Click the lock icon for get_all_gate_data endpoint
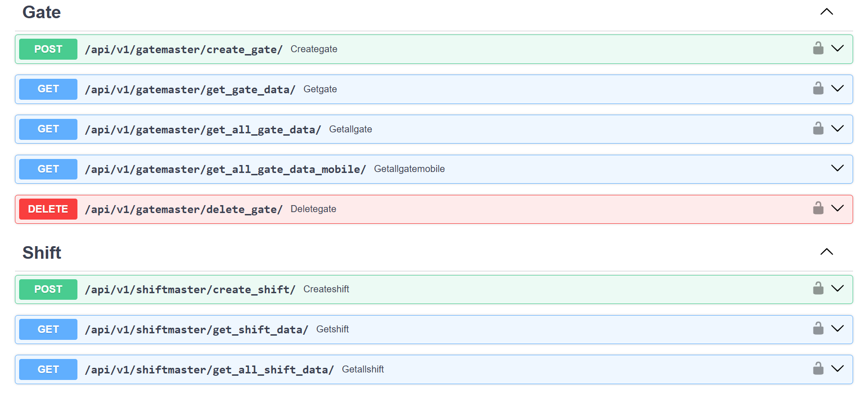 coord(818,128)
